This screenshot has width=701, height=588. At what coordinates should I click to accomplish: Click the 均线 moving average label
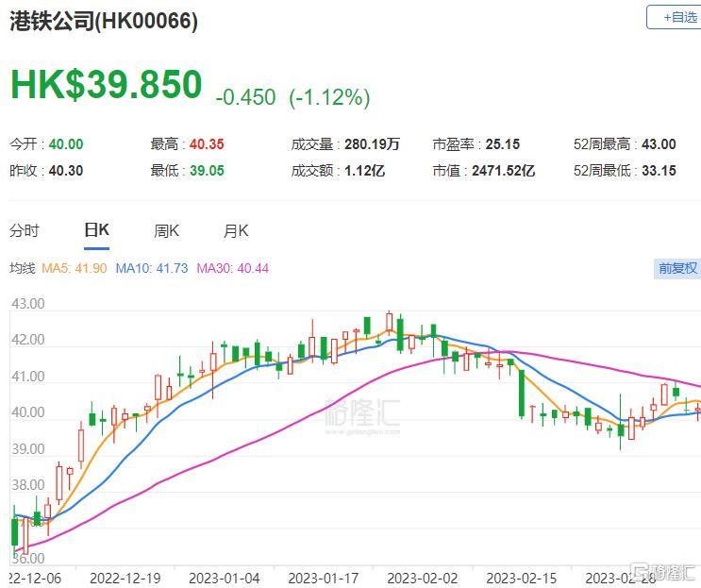pos(23,268)
